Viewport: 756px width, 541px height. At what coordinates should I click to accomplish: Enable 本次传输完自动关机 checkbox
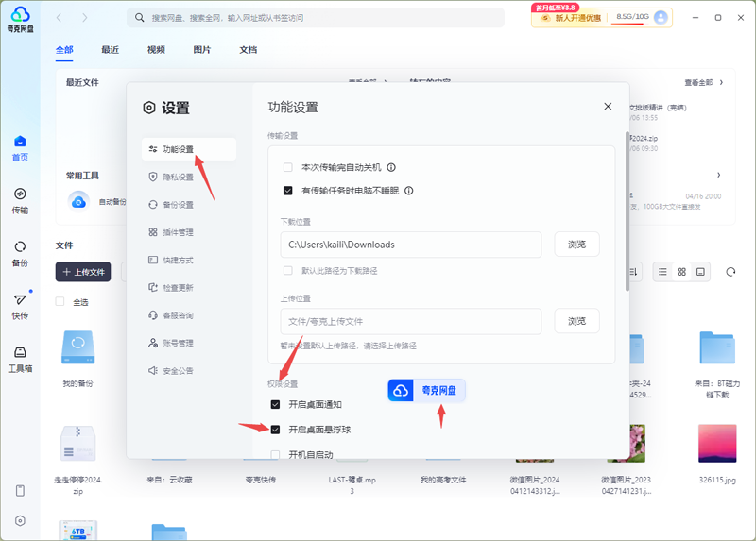[288, 167]
